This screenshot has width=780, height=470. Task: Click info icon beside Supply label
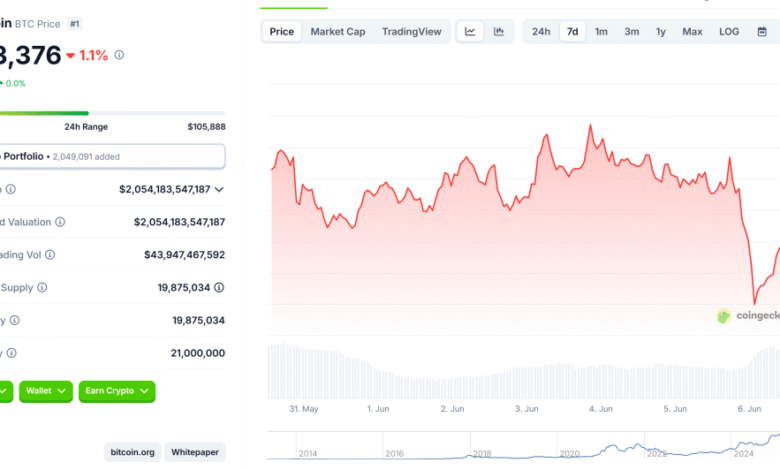tap(42, 287)
